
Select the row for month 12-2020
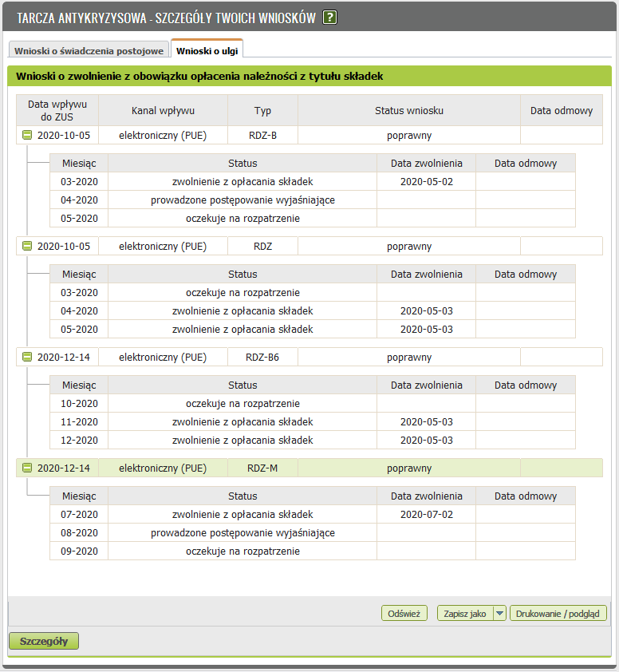(312, 440)
